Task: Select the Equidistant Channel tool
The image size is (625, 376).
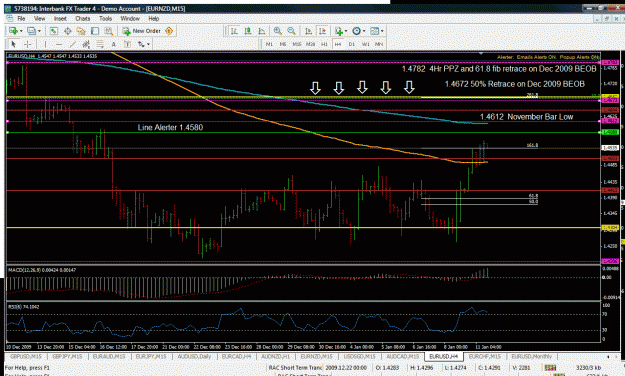Action: [x=86, y=44]
